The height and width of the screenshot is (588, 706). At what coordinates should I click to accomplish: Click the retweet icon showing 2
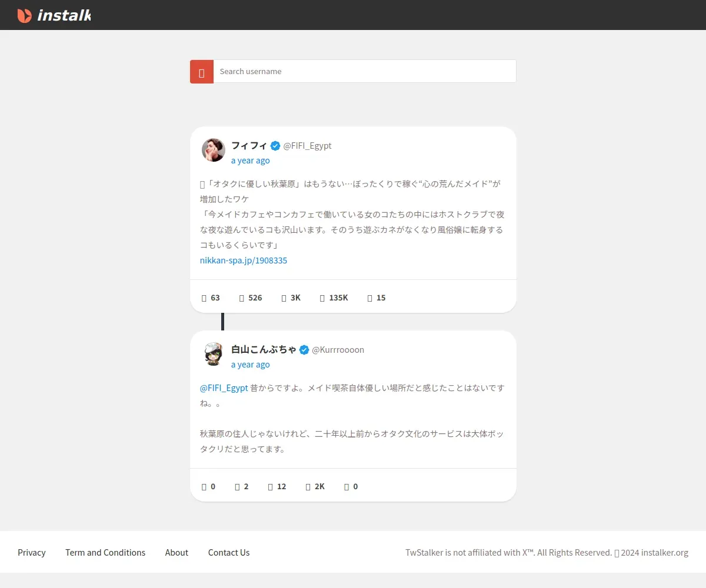click(237, 487)
